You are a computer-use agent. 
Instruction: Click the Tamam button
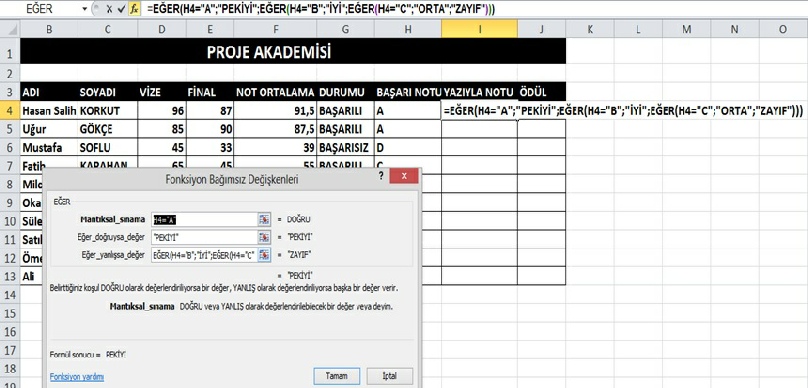tap(336, 375)
